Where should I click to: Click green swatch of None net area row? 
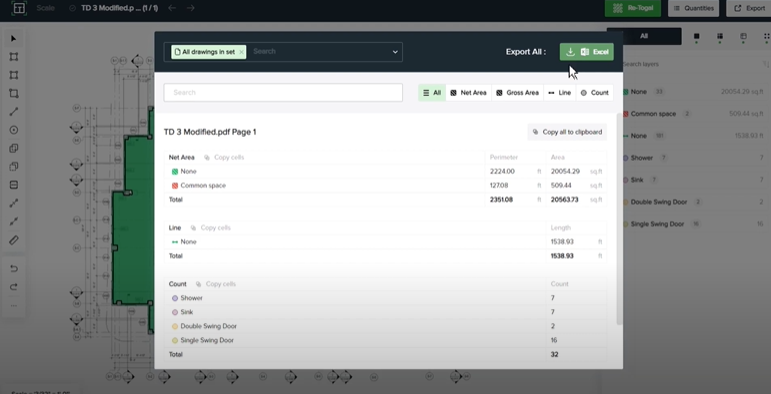175,172
